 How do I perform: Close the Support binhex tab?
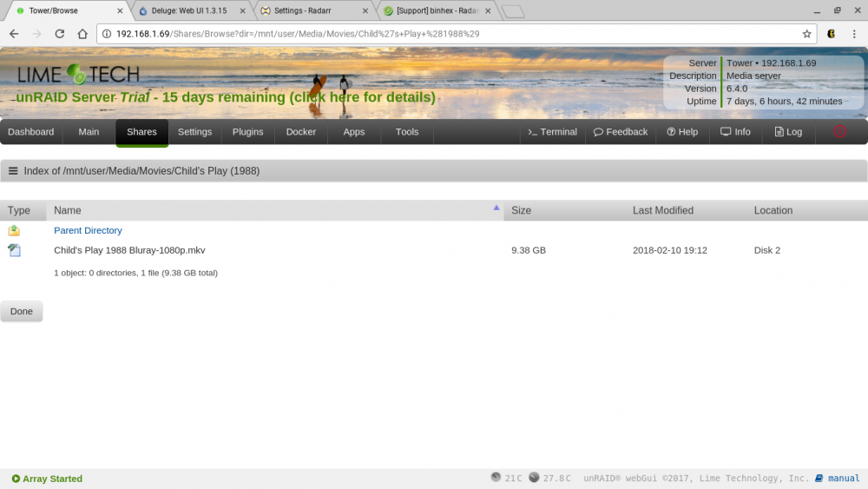pos(488,10)
